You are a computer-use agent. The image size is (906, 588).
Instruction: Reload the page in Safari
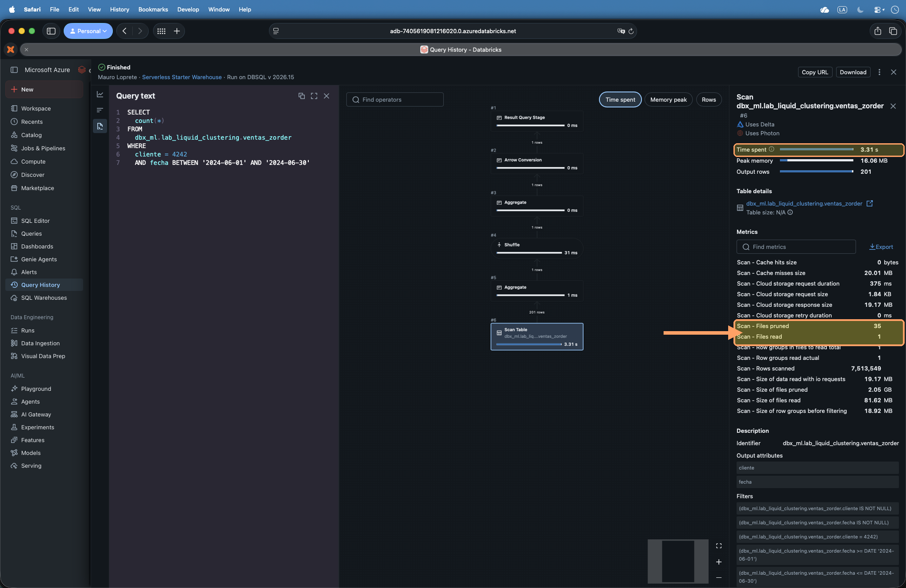pos(631,31)
